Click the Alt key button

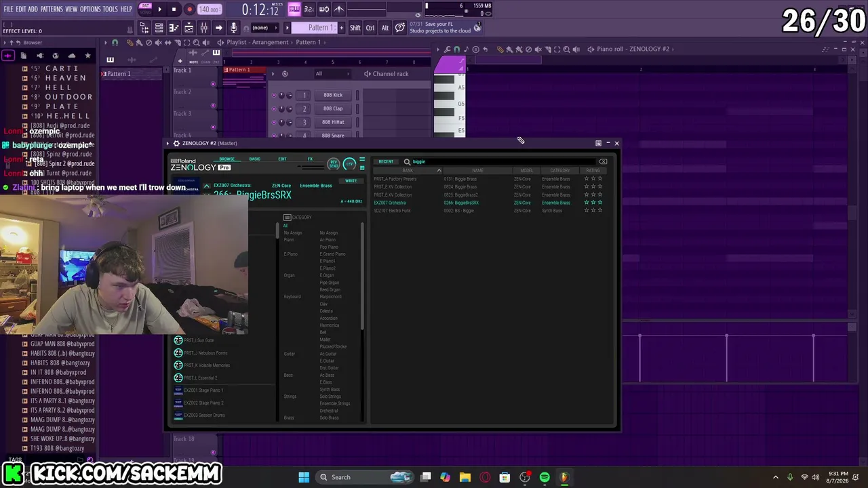(385, 28)
